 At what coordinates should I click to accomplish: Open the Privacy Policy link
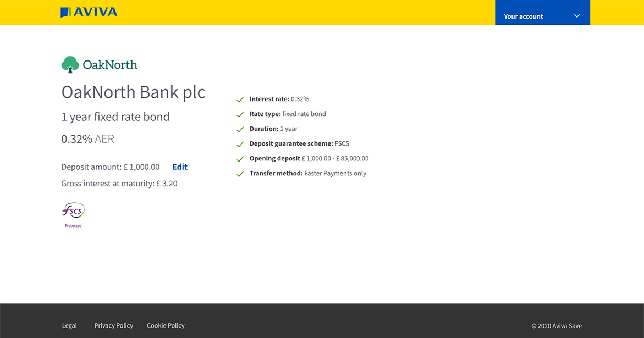tap(114, 326)
